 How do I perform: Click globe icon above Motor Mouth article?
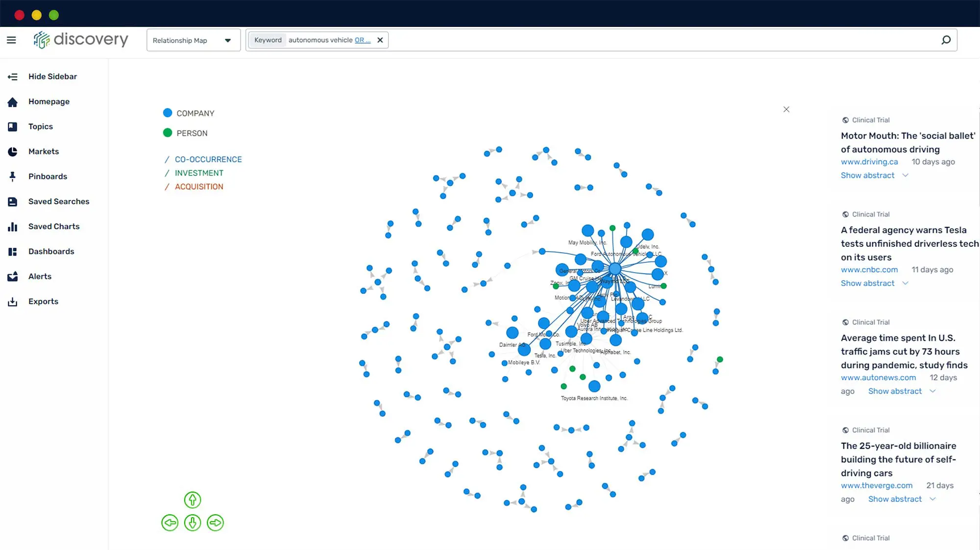tap(845, 120)
